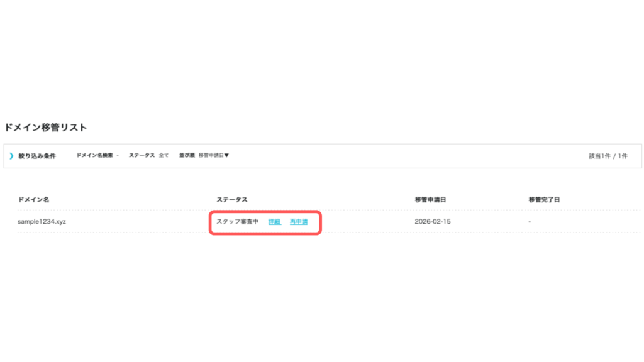Image resolution: width=644 pixels, height=362 pixels.
Task: Click the ドメイン名 column header
Action: (x=33, y=199)
